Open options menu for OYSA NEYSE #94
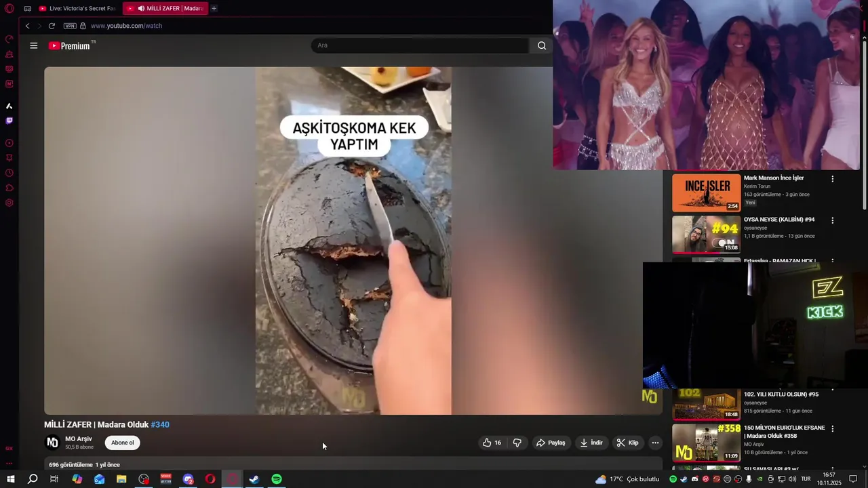Viewport: 868px width, 488px height. [x=833, y=220]
